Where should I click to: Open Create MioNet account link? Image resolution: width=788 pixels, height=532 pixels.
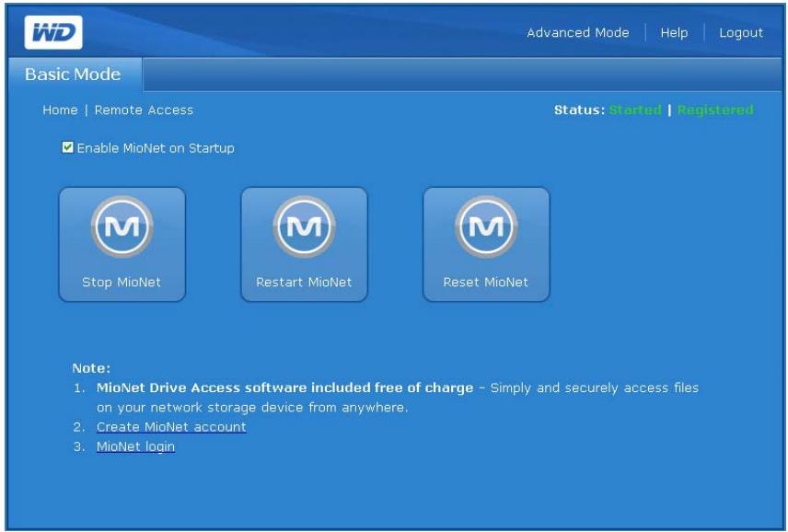tap(171, 426)
